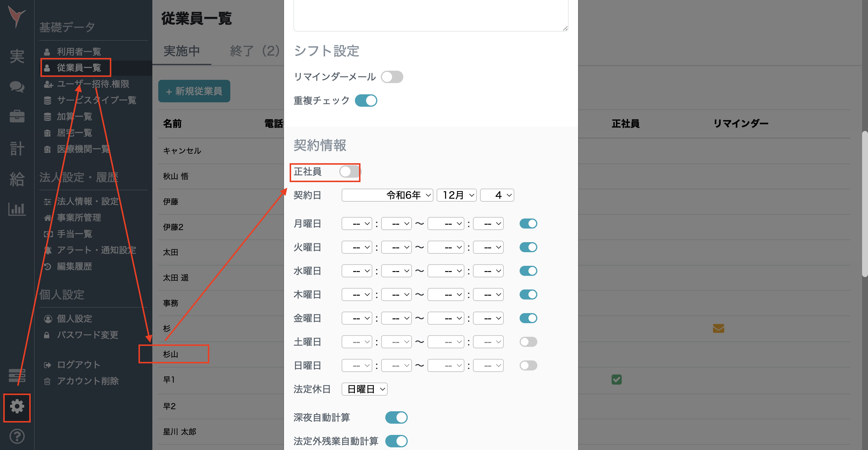The width and height of the screenshot is (868, 450).
Task: Click the ログアウト link
Action: 78,364
